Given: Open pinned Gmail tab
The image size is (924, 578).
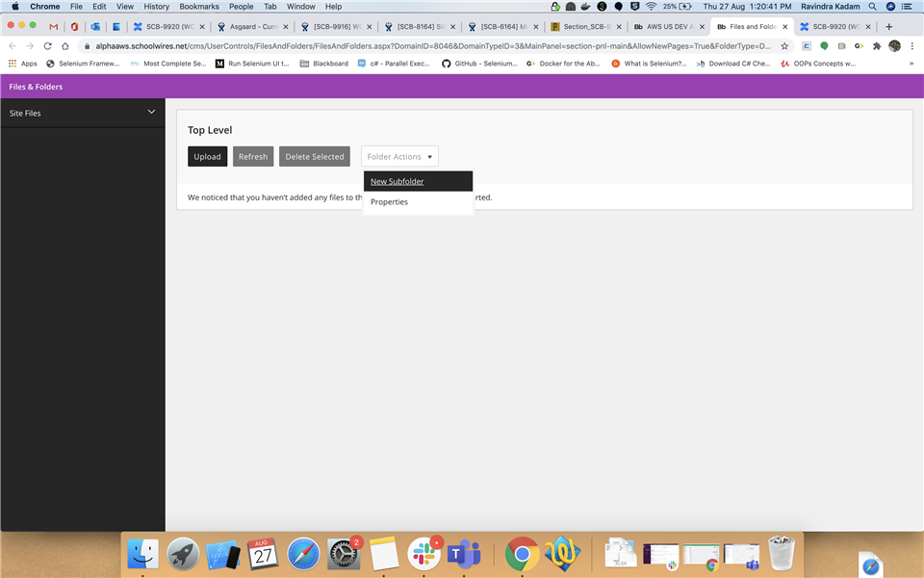Looking at the screenshot, I should tap(54, 27).
